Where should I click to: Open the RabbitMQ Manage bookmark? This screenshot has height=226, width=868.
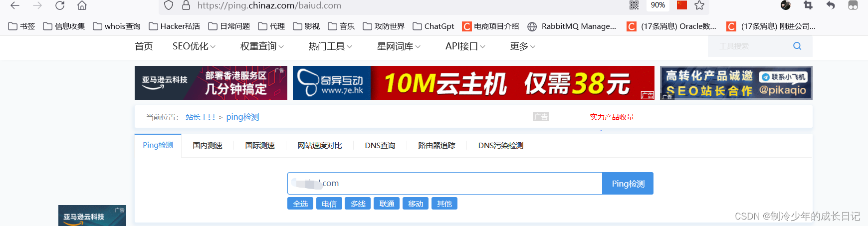(x=572, y=26)
